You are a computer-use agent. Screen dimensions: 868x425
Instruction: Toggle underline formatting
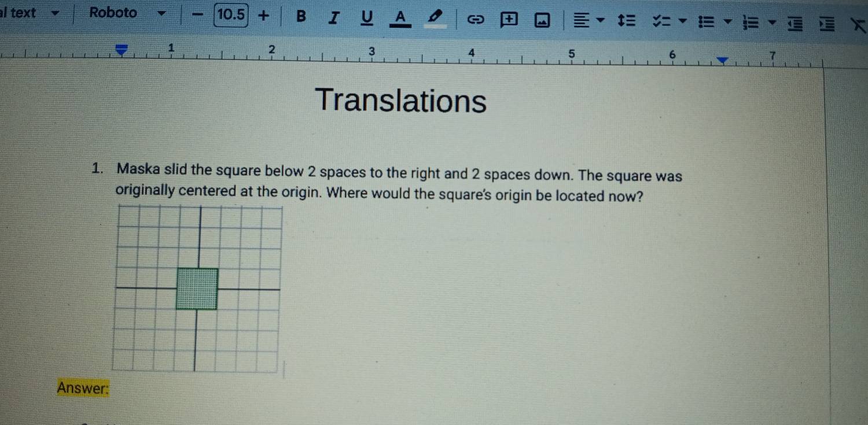click(366, 19)
